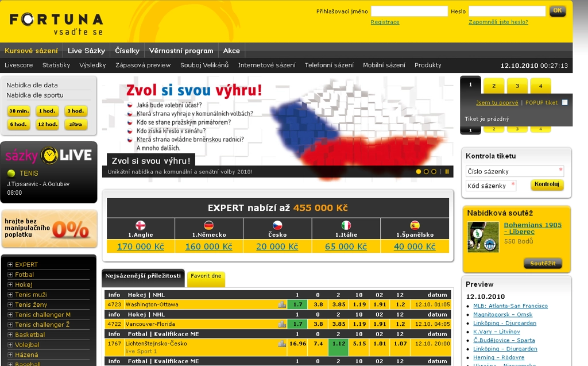This screenshot has width=588, height=366.
Task: Click the Kód sázenky field
Action: pos(491,186)
